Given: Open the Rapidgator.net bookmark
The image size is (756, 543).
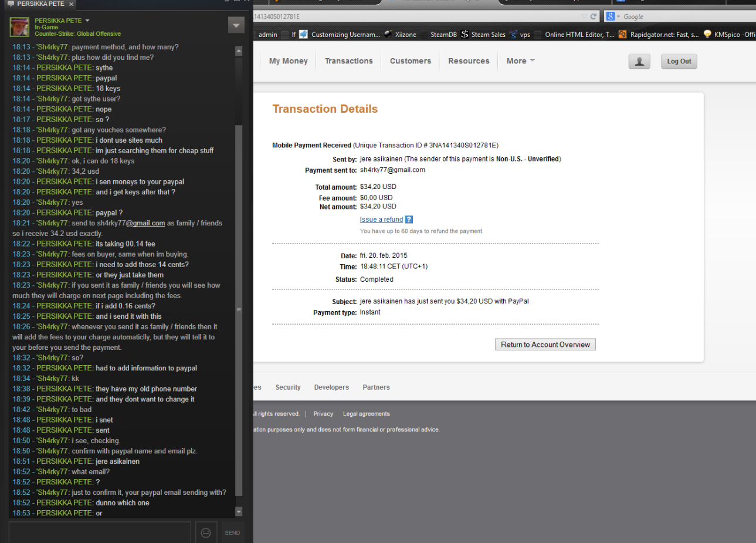Looking at the screenshot, I should tap(659, 35).
